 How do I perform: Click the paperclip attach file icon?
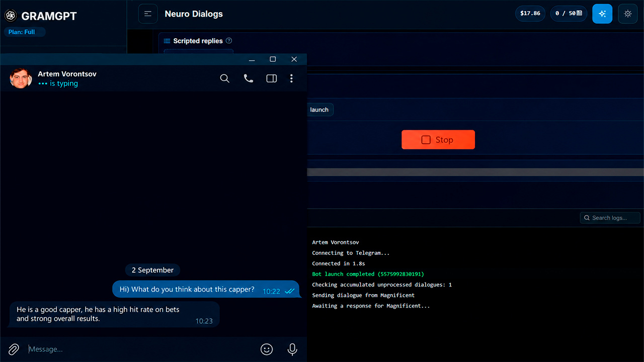tap(14, 349)
